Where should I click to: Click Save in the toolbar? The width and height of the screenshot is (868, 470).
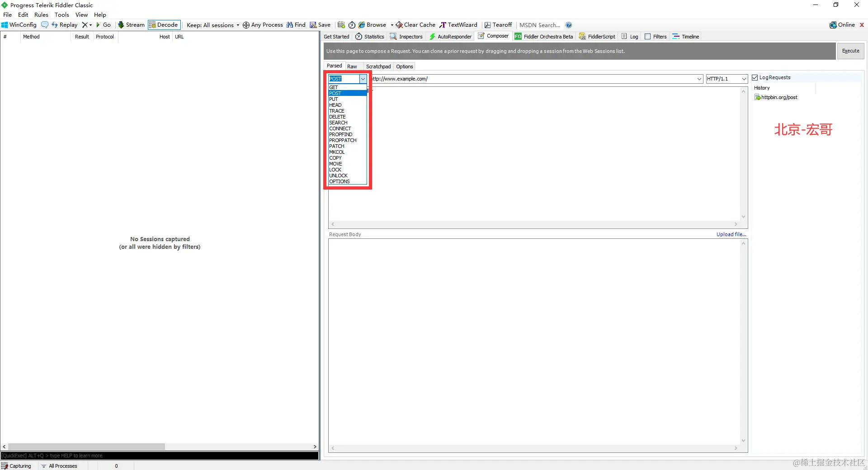pyautogui.click(x=320, y=25)
